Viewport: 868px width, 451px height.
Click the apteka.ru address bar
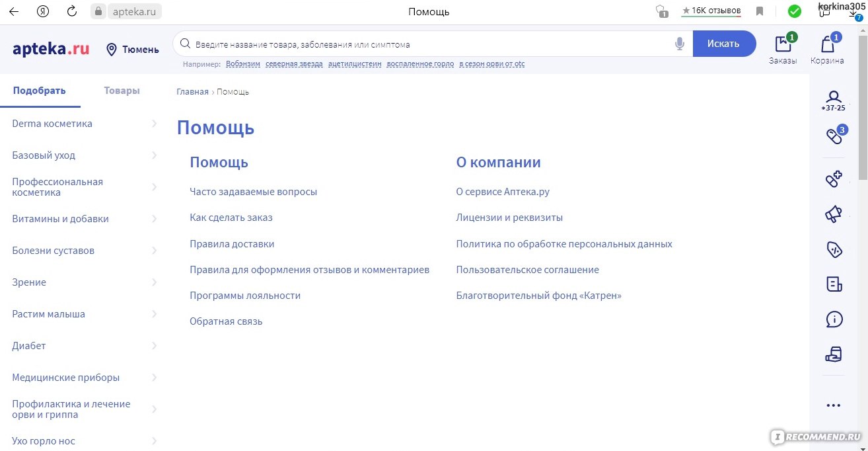pos(133,11)
